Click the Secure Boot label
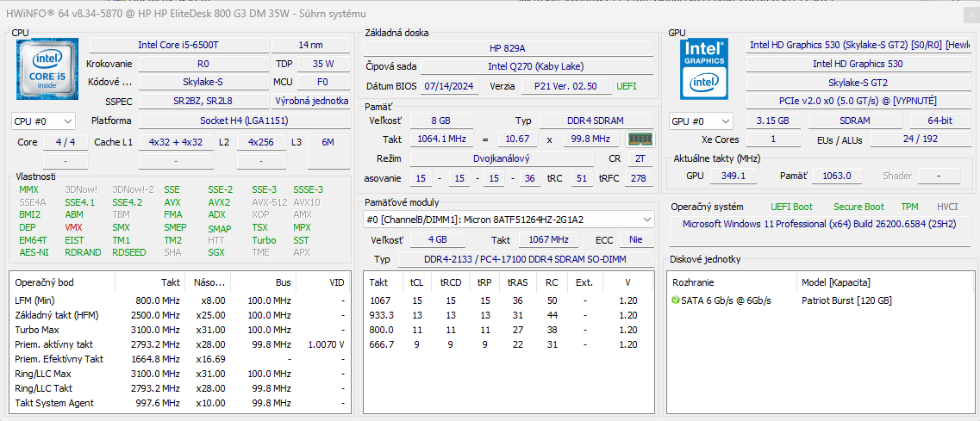980x421 pixels. [858, 207]
